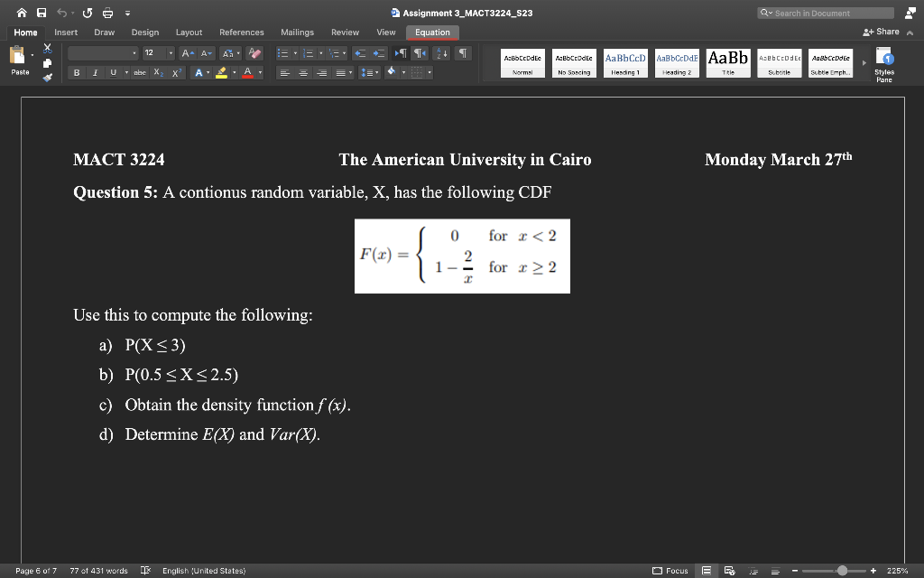Toggle bold formatting
The height and width of the screenshot is (578, 924).
(x=76, y=72)
